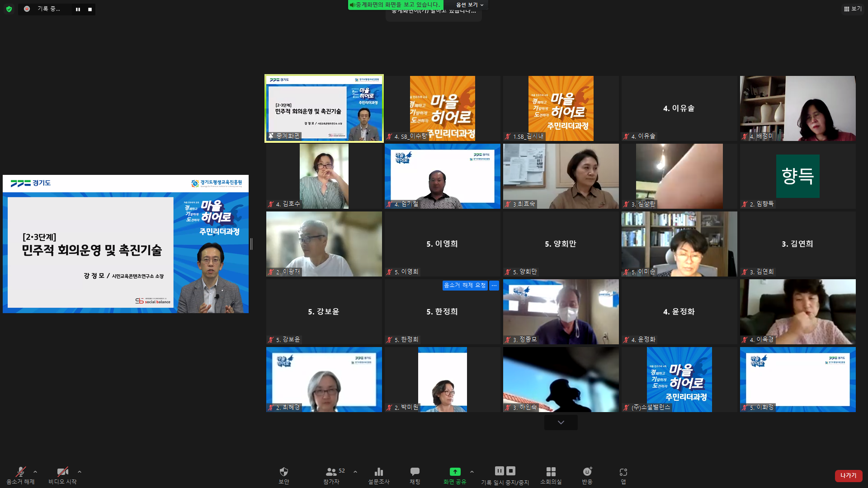The image size is (868, 488).
Task: Pause the recording in top bar
Action: pos(78,9)
